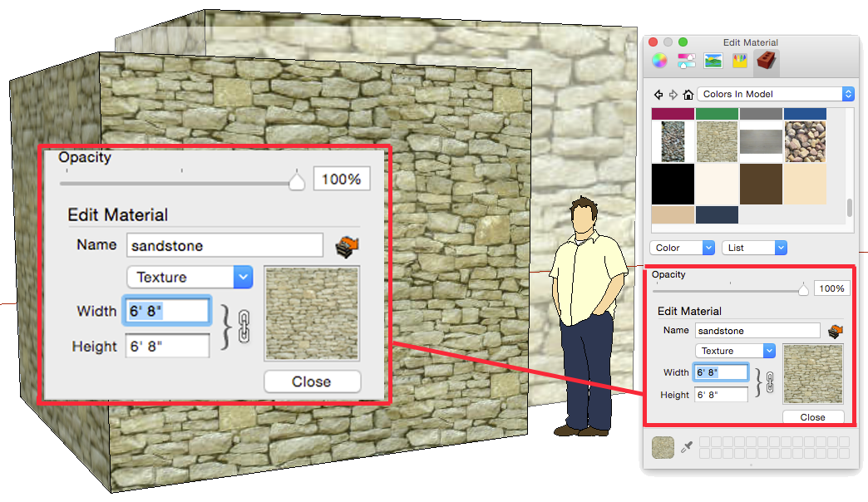The height and width of the screenshot is (502, 868).
Task: Choose the cream white color swatch
Action: point(717,185)
